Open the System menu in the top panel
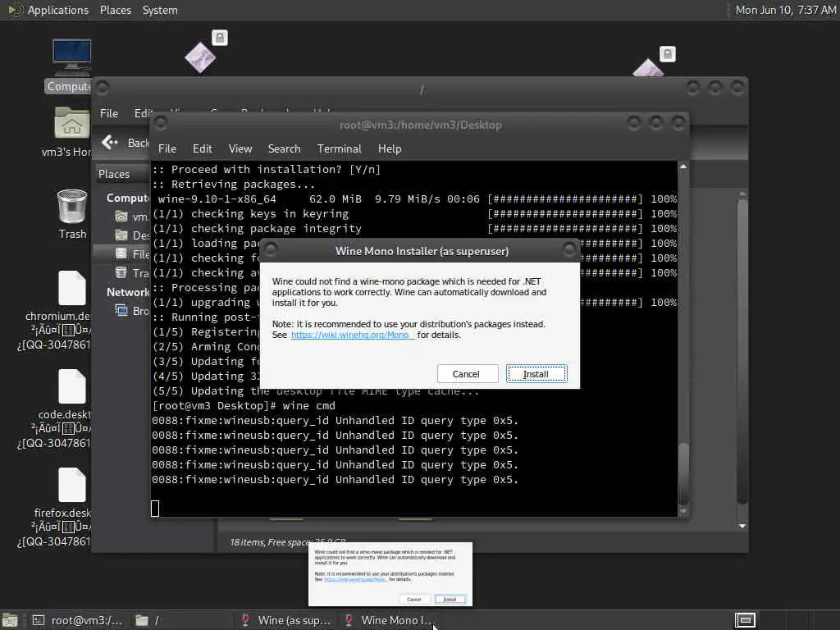Screen dimensions: 840x630 pos(160,10)
